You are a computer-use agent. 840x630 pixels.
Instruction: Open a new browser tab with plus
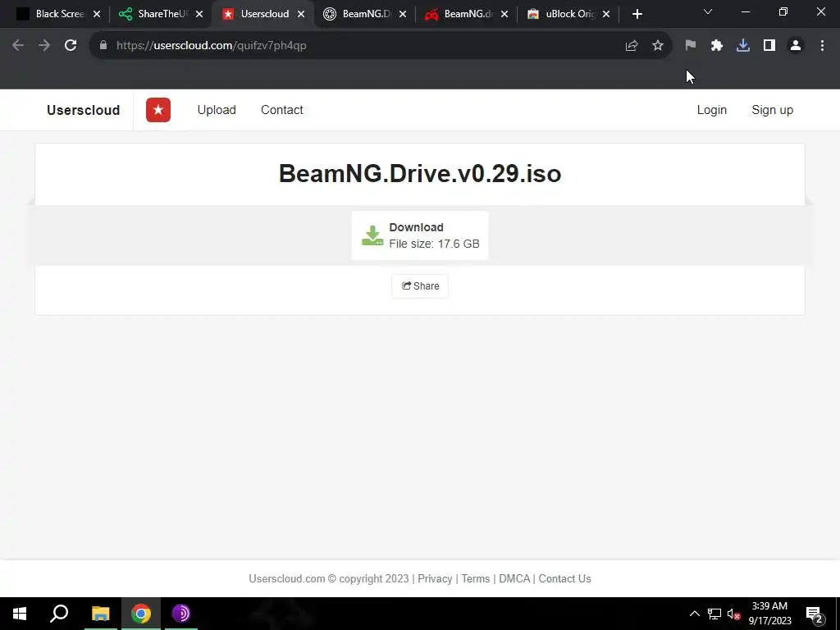click(637, 14)
